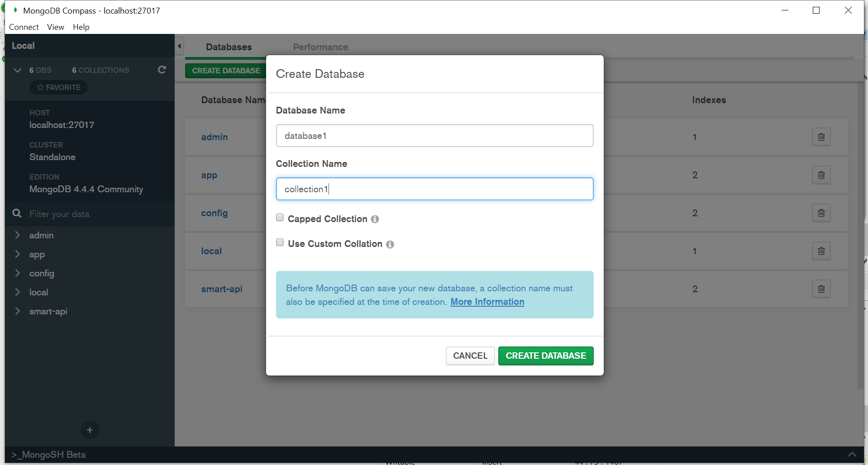Confirm with the dialog's CREATE DATABASE button
Viewport: 868px width, 465px height.
(x=546, y=356)
